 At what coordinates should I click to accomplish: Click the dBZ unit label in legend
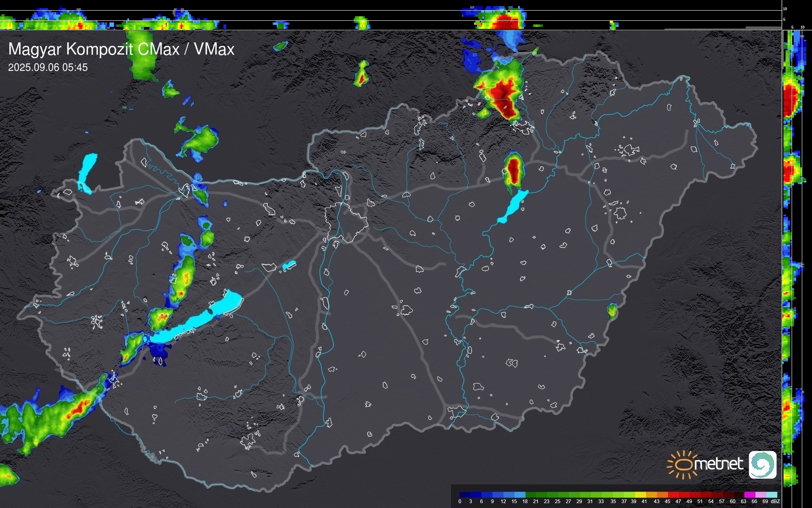pyautogui.click(x=775, y=501)
